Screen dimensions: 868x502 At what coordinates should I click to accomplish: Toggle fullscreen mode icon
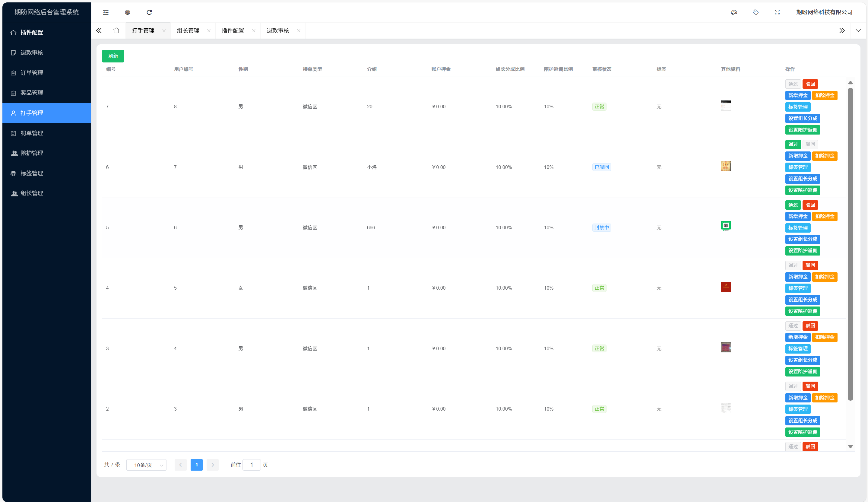(x=778, y=12)
